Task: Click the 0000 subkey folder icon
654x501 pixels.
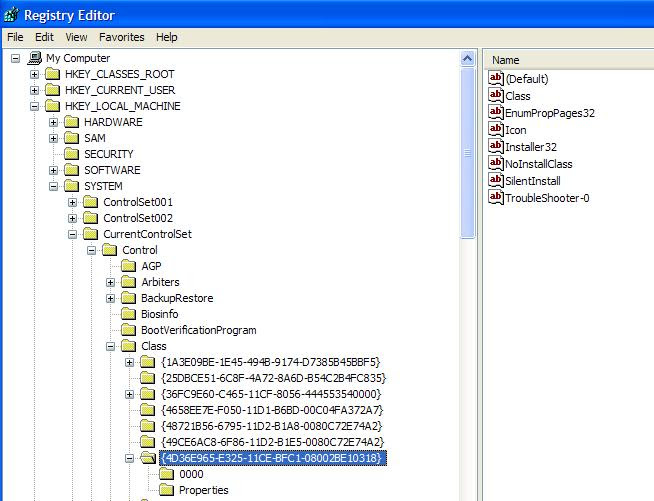Action: point(167,474)
